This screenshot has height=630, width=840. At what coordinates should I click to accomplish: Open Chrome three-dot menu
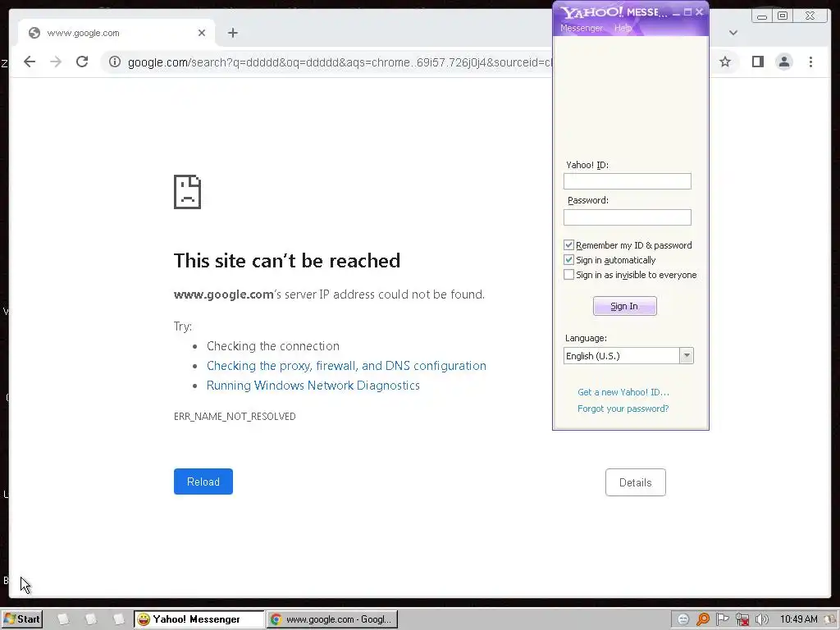click(x=810, y=62)
